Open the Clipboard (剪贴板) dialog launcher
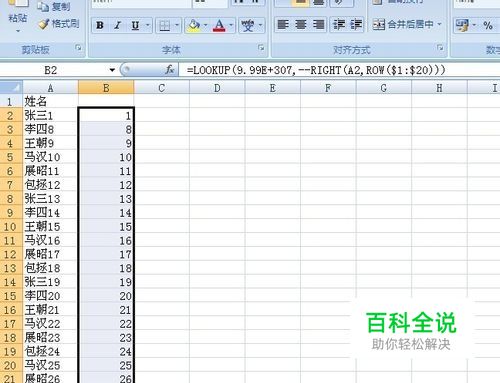The width and height of the screenshot is (500, 383). (x=78, y=48)
